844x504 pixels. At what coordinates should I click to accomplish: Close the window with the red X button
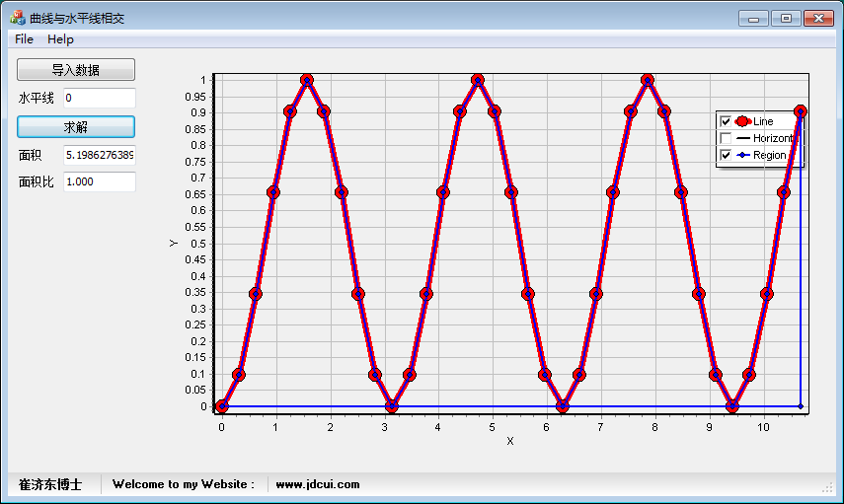[818, 18]
